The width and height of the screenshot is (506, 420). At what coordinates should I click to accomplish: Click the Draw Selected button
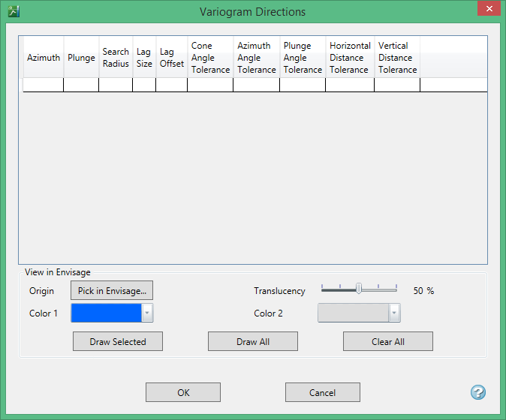click(x=118, y=341)
